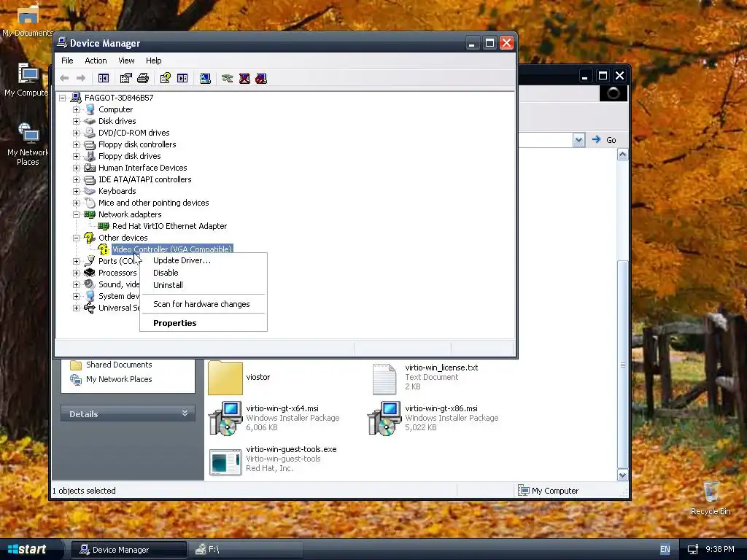The height and width of the screenshot is (560, 747).
Task: Open My Network Places link in Explorer sidebar
Action: tap(119, 379)
